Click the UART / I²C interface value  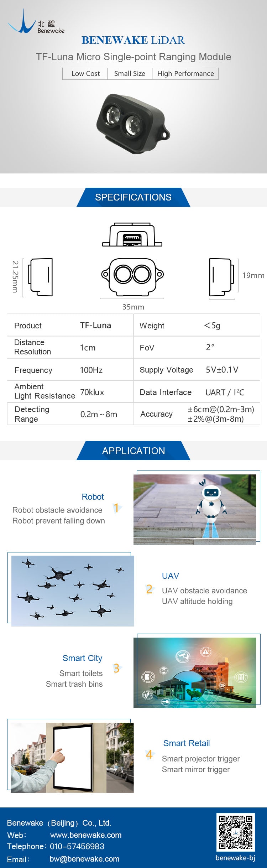(x=225, y=392)
